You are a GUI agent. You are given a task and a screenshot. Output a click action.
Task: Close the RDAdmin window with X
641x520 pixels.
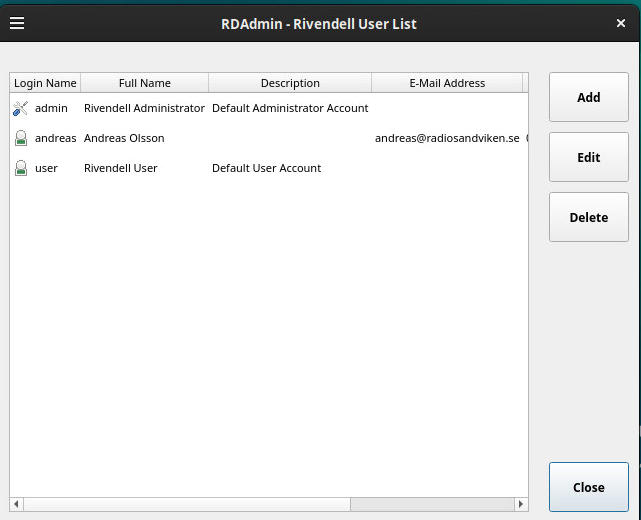point(621,23)
